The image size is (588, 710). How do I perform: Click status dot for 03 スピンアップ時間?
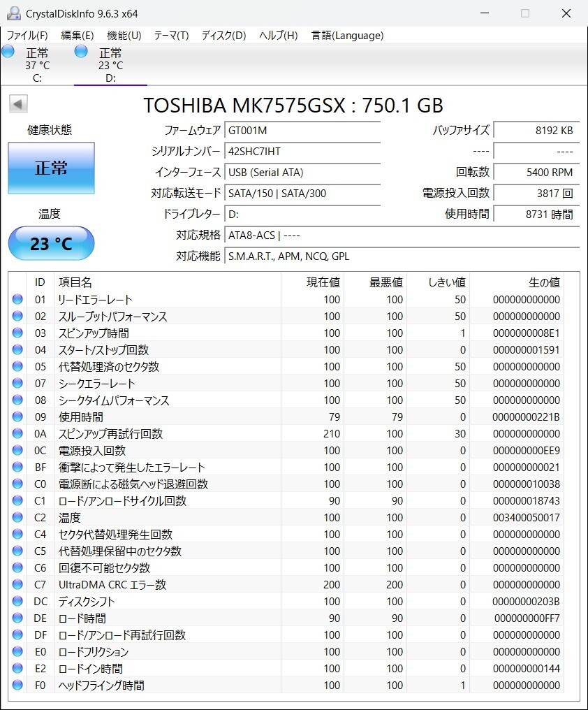coord(17,333)
